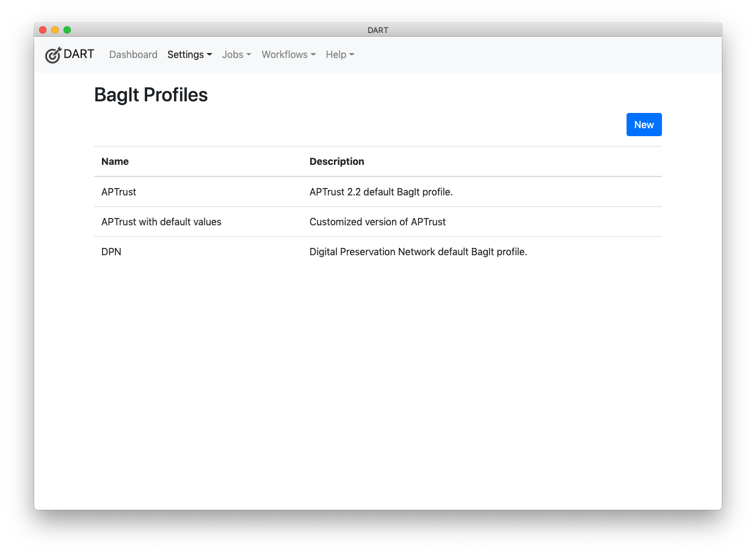Click the yellow minimize traffic light button
Image resolution: width=756 pixels, height=555 pixels.
click(x=55, y=29)
